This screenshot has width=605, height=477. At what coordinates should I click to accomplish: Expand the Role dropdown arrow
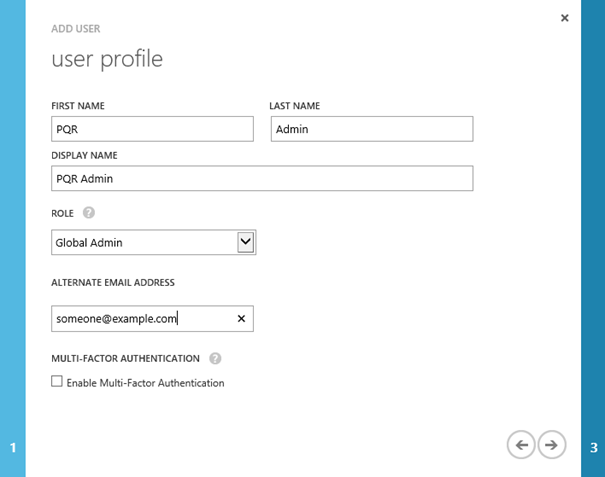click(245, 242)
